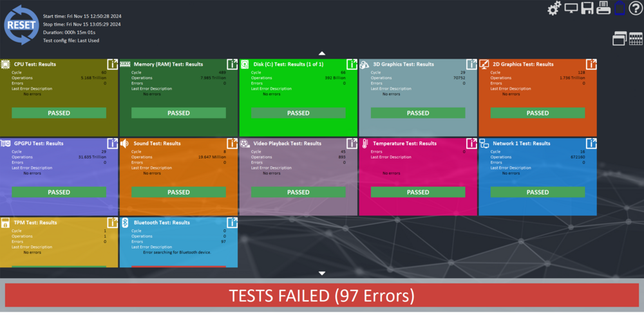Click the 7.985 Trillion operations value
Image resolution: width=644 pixels, height=315 pixels.
213,78
